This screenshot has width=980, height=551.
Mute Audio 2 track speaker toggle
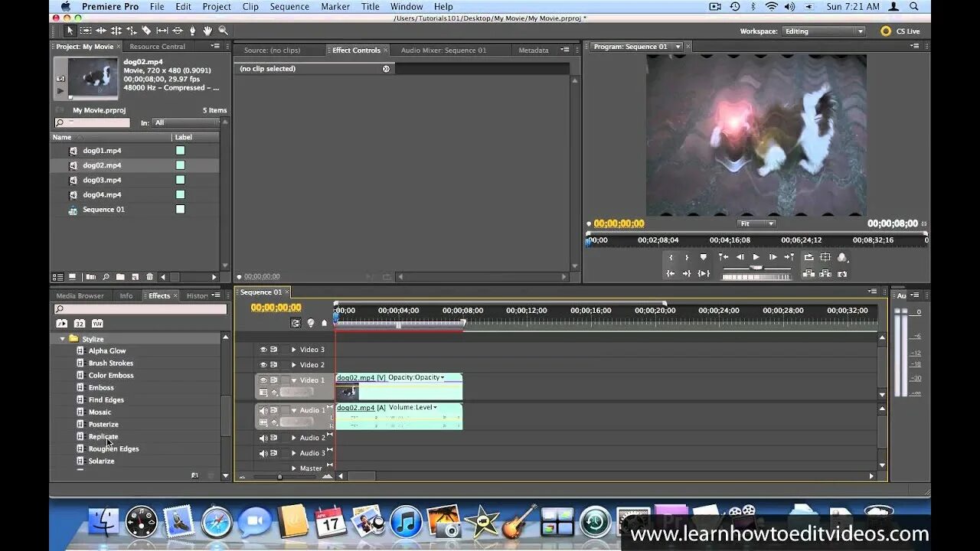(x=263, y=438)
